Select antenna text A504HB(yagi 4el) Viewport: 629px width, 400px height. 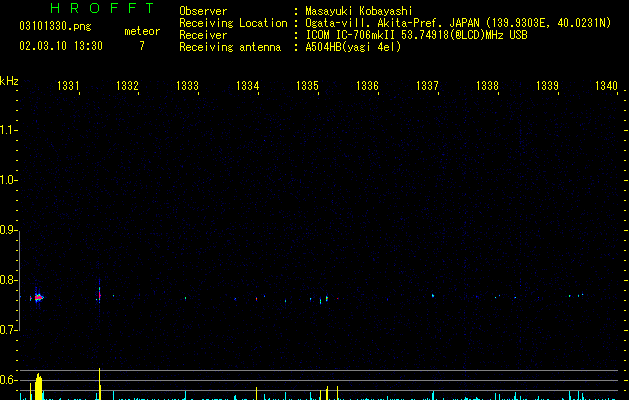point(353,47)
